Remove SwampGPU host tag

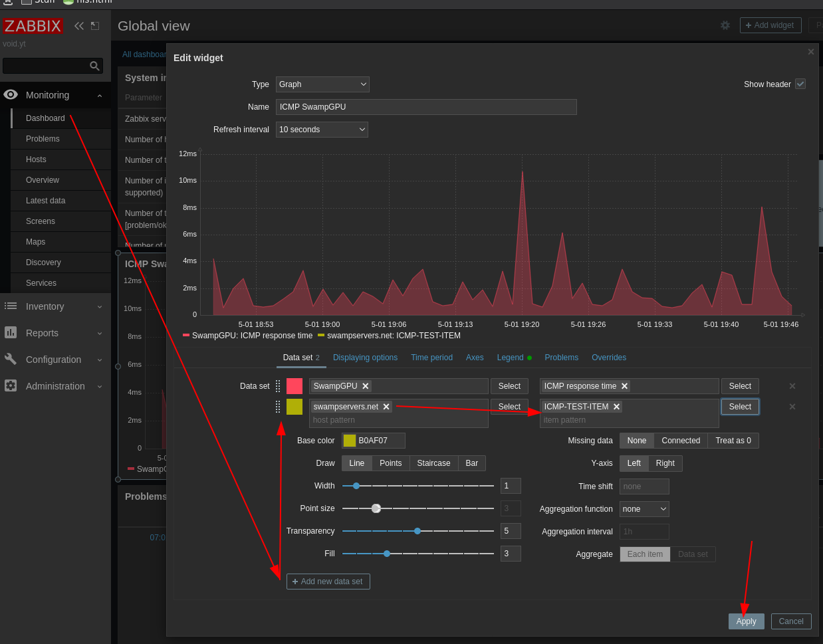click(366, 386)
